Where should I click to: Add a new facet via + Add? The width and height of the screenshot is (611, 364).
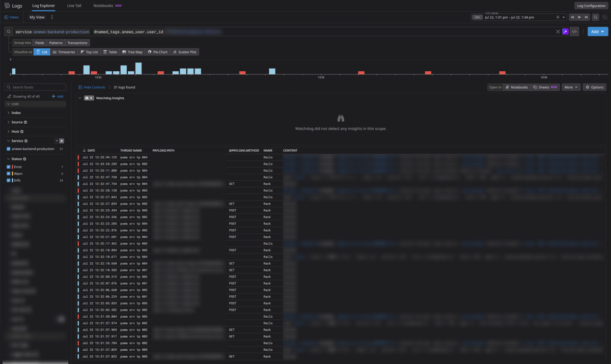click(58, 96)
